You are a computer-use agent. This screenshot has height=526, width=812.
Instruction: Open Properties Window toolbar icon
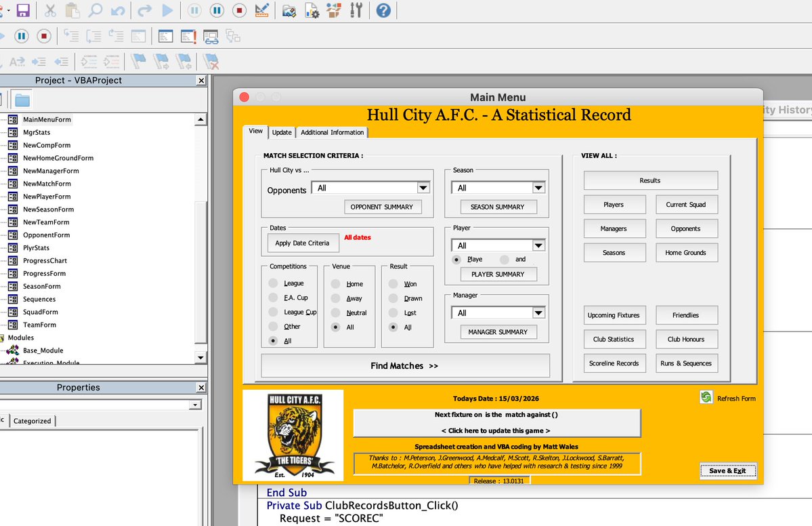click(312, 10)
